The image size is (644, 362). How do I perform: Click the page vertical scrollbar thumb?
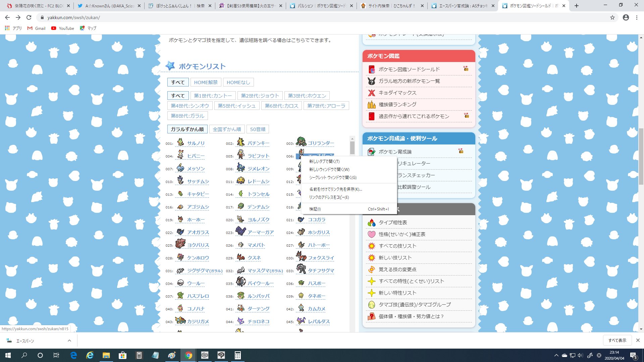click(x=641, y=157)
